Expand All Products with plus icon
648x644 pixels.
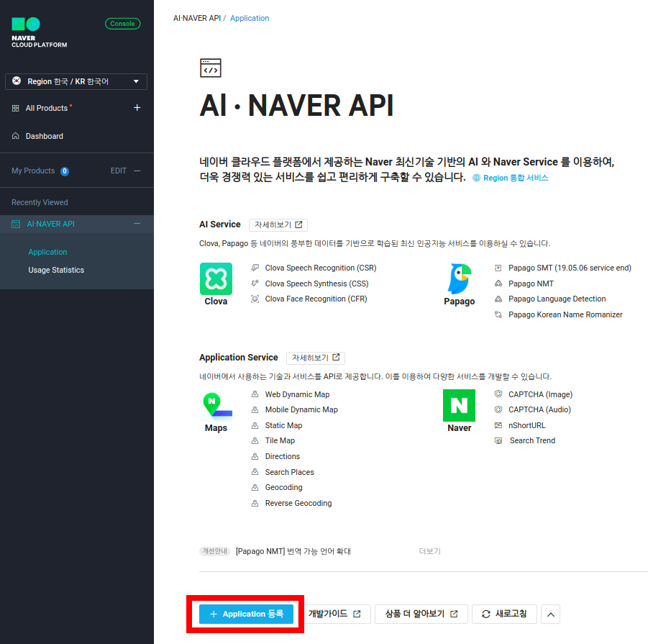pos(137,108)
